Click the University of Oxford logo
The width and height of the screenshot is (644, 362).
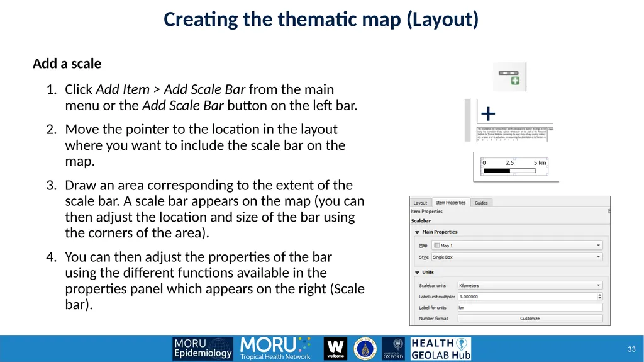(394, 348)
